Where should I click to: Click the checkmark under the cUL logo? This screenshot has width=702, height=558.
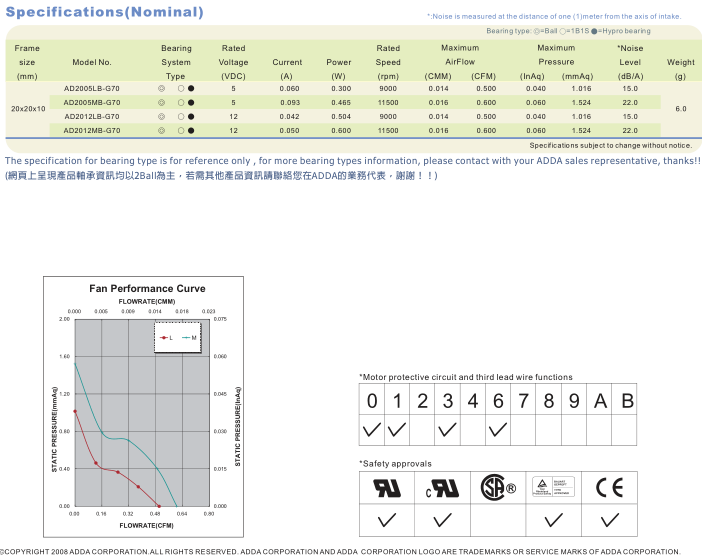tap(442, 520)
